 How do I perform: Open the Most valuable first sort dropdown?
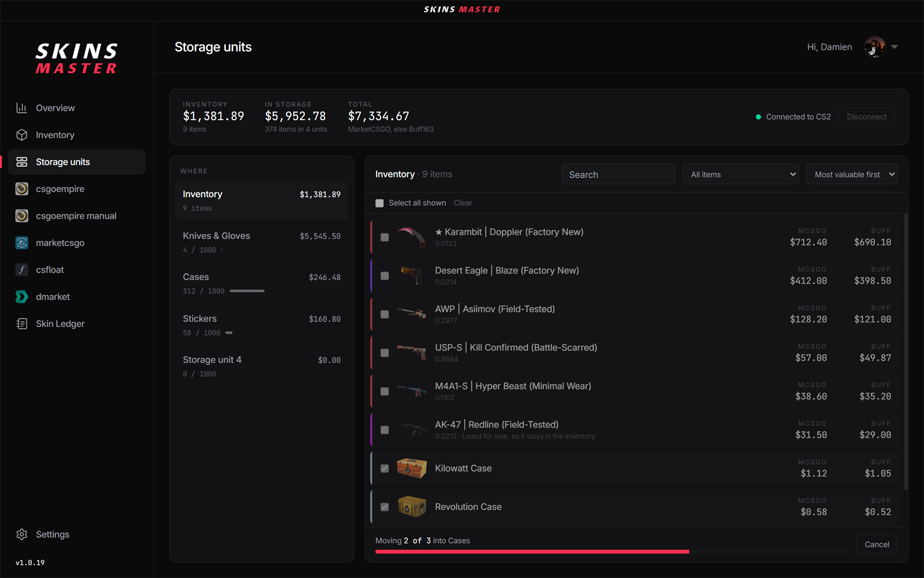coord(852,175)
